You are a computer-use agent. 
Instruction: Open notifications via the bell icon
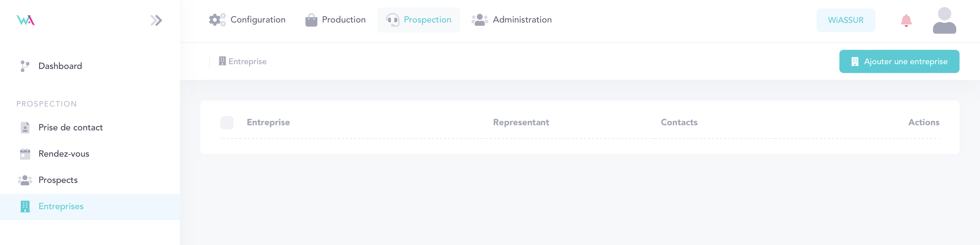[906, 20]
